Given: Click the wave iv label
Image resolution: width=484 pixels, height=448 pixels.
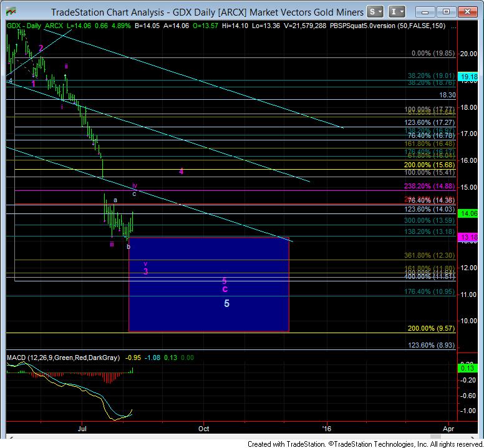Looking at the screenshot, I should (x=135, y=185).
